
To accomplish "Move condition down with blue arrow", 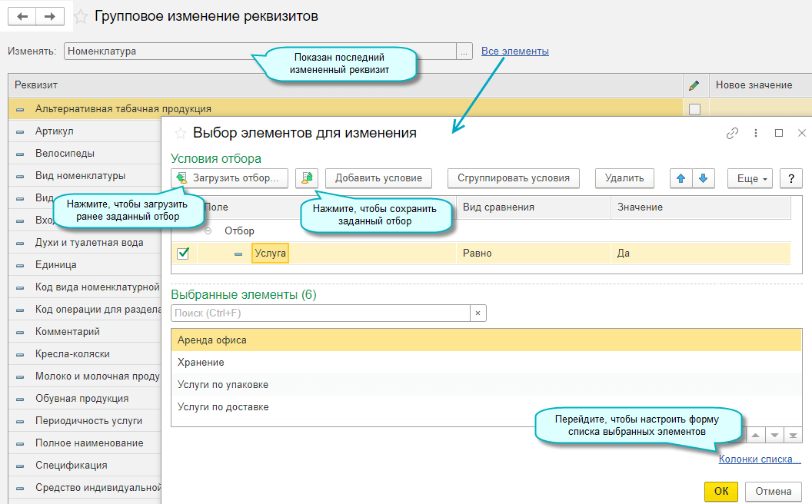I will [703, 178].
